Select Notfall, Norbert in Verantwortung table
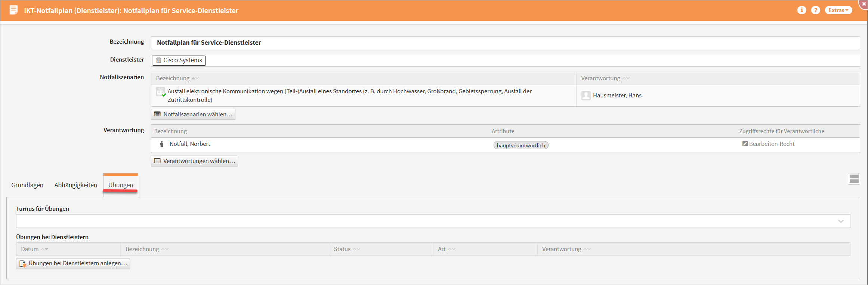The image size is (868, 285). point(190,144)
